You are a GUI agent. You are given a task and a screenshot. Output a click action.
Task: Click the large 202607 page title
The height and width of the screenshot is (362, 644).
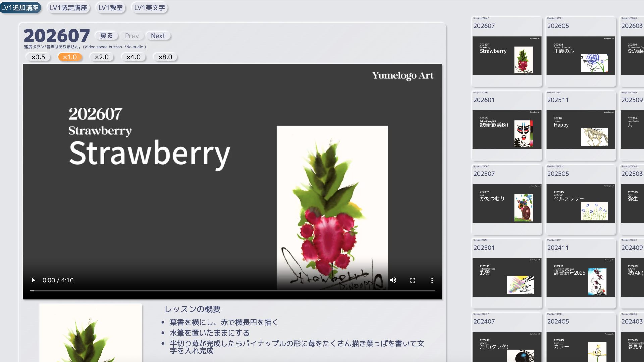pos(57,36)
